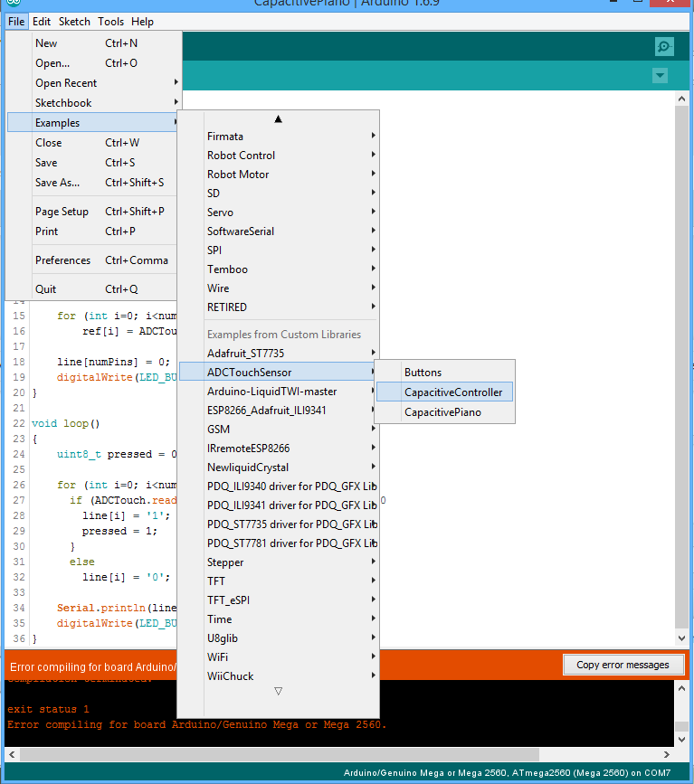Click console scrollbar up arrow

click(681, 688)
